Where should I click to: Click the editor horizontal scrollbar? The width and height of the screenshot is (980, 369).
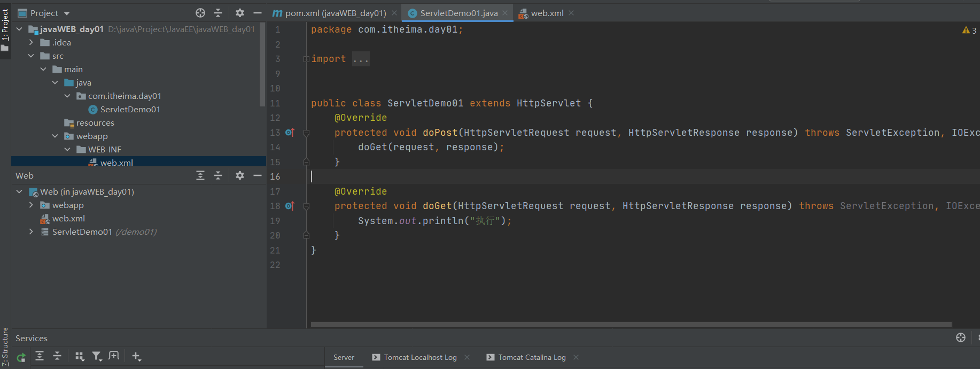pos(631,325)
